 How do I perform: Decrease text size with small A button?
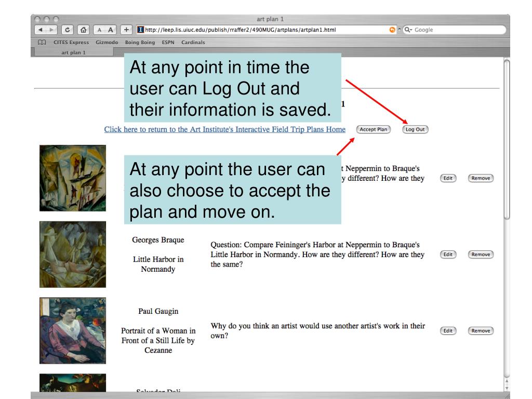(x=99, y=30)
